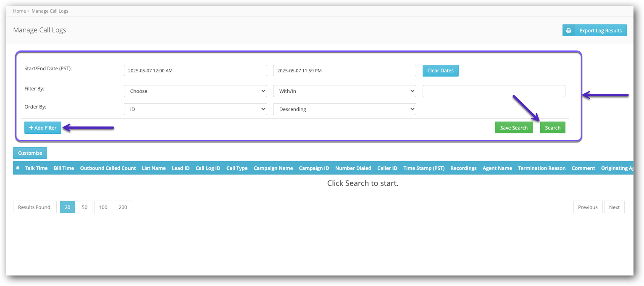Click Time Stamp (PST) column header

(424, 168)
